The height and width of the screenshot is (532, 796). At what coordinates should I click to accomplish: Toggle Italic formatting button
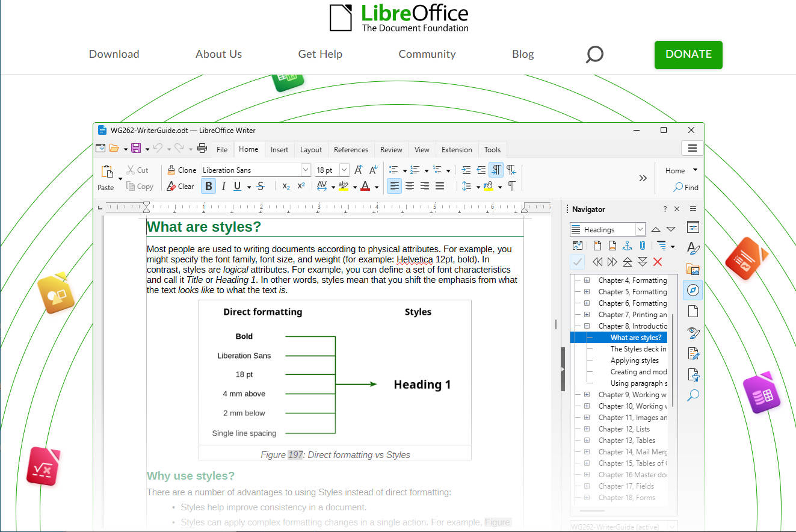coord(224,187)
